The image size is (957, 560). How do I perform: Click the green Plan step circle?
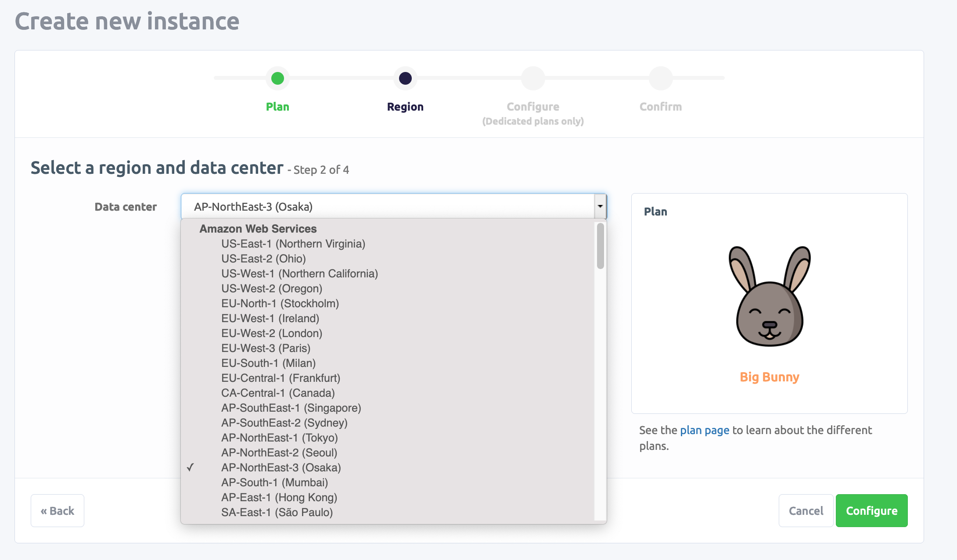[x=277, y=79]
